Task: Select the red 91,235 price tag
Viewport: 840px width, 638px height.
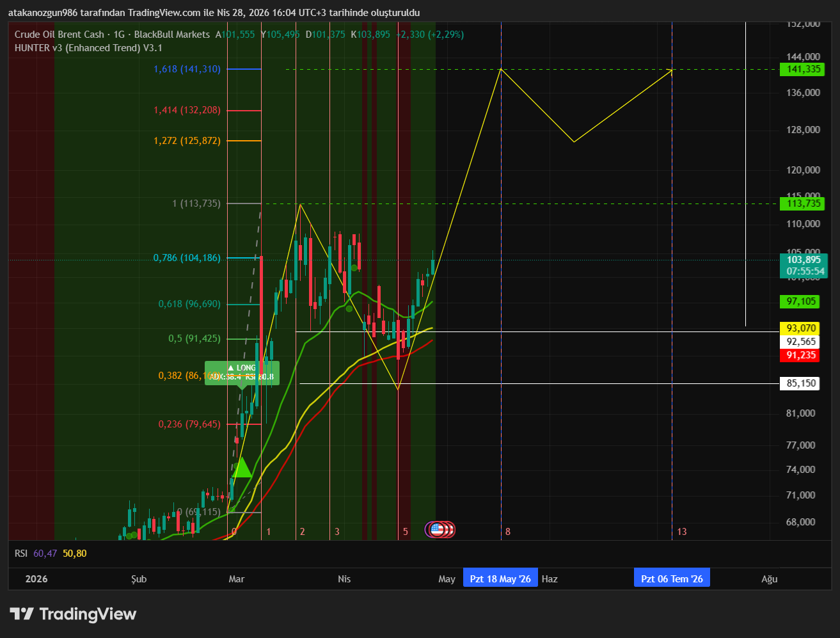Action: (801, 355)
